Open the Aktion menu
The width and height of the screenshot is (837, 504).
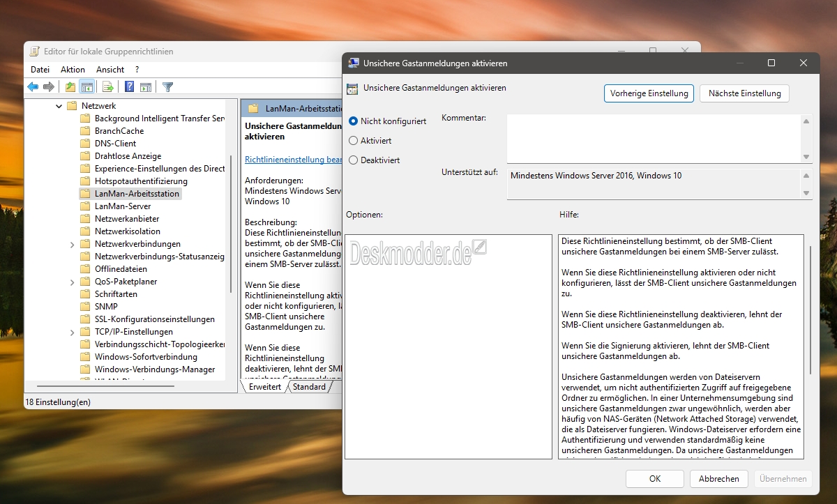[73, 70]
